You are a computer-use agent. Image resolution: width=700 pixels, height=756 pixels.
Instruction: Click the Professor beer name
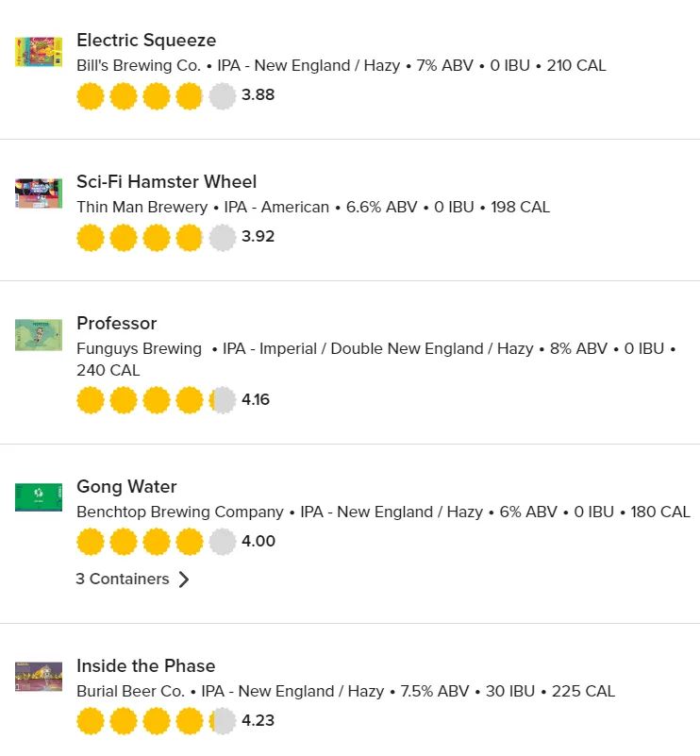pos(116,324)
